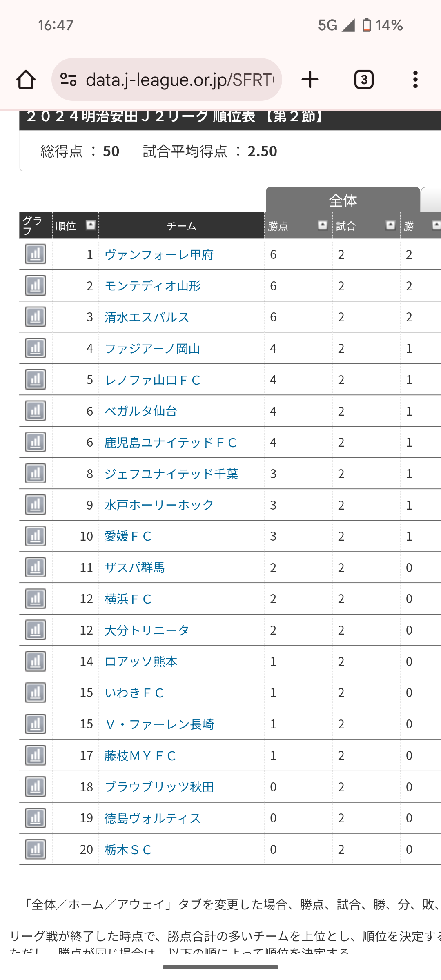Open the モンテディオ山形 team link
Screen dimensions: 441x980
[x=153, y=286]
